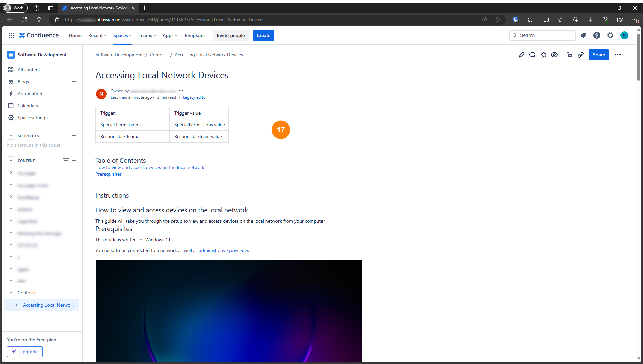The height and width of the screenshot is (364, 643).
Task: Open the Confluence settings gear
Action: click(x=610, y=35)
